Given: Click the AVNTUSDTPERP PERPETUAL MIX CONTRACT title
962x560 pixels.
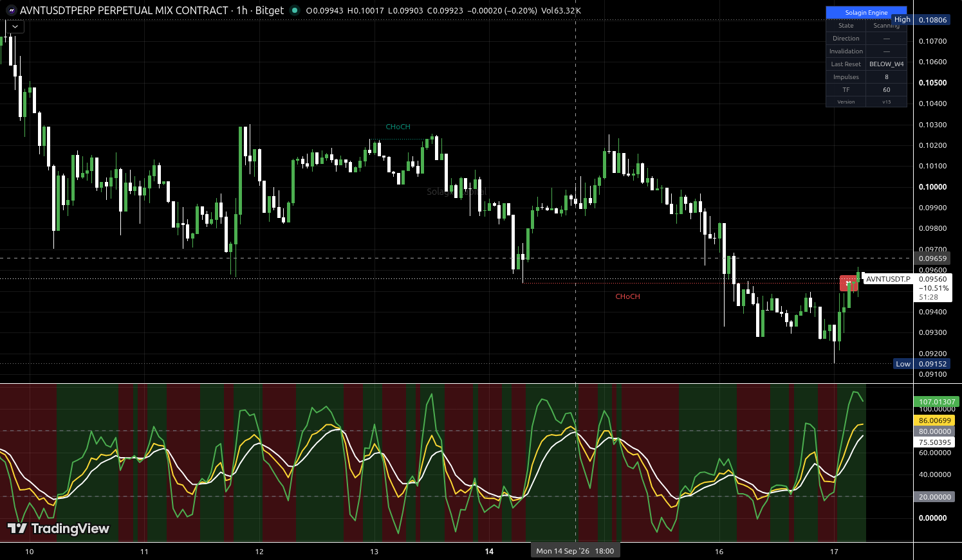Looking at the screenshot, I should tap(124, 10).
